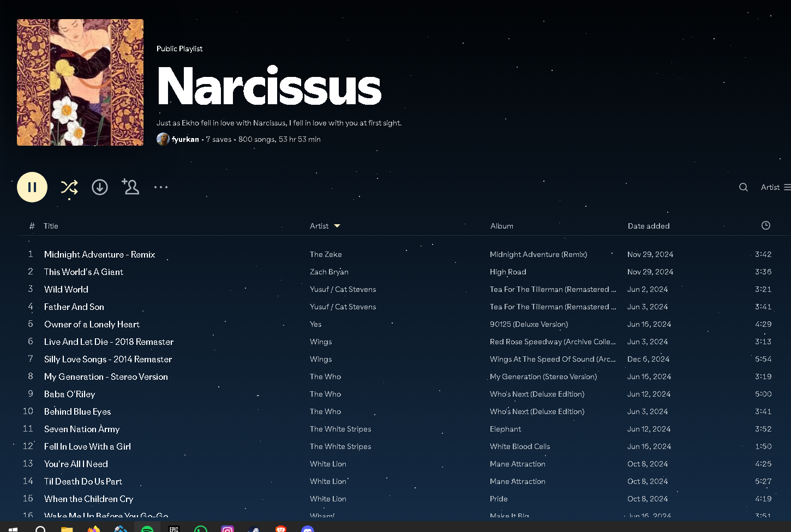
Task: Select track Fell In Love With a Girl
Action: pos(87,446)
